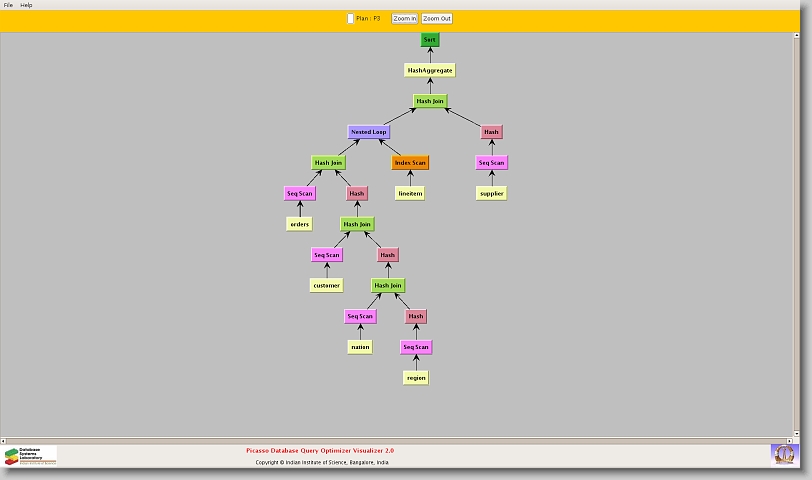The image size is (812, 480).
Task: Click the Database Systems Laboratory logo
Action: click(x=29, y=455)
